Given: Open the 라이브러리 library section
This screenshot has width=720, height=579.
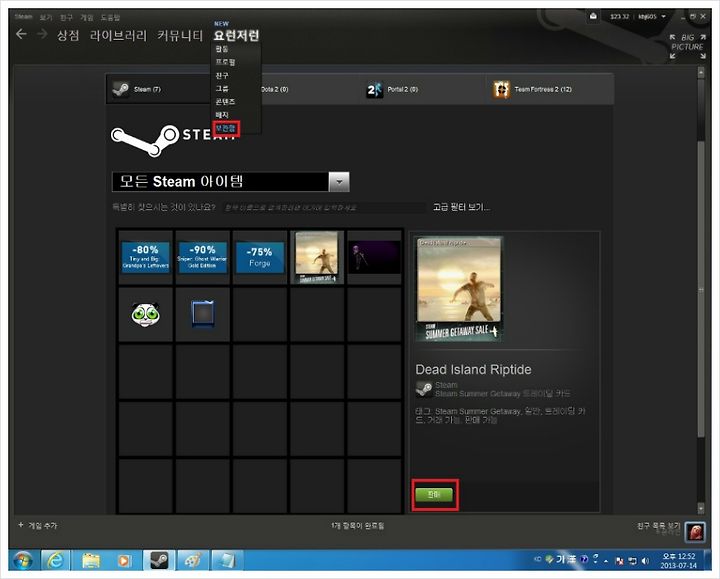Looking at the screenshot, I should [x=118, y=35].
